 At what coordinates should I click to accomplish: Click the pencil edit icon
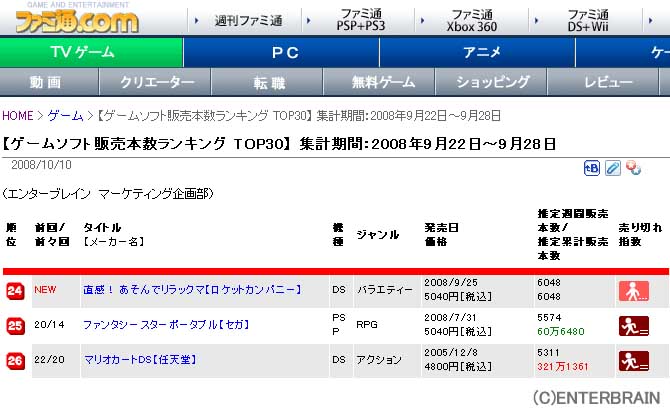pos(613,168)
